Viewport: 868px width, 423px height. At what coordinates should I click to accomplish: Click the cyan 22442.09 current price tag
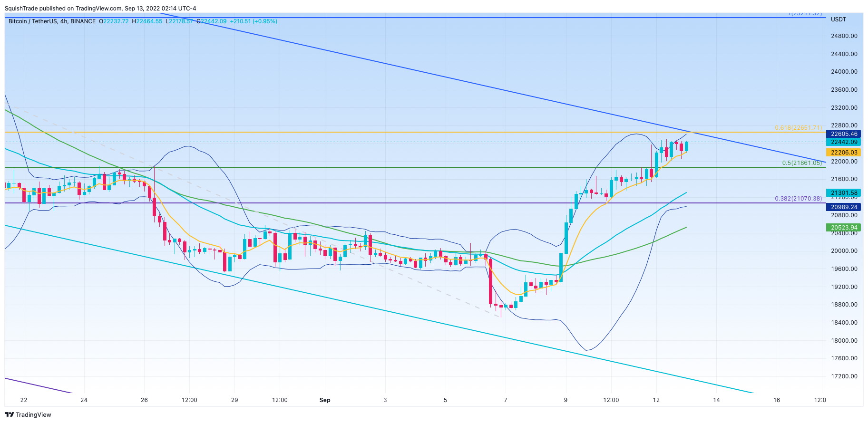[x=844, y=142]
